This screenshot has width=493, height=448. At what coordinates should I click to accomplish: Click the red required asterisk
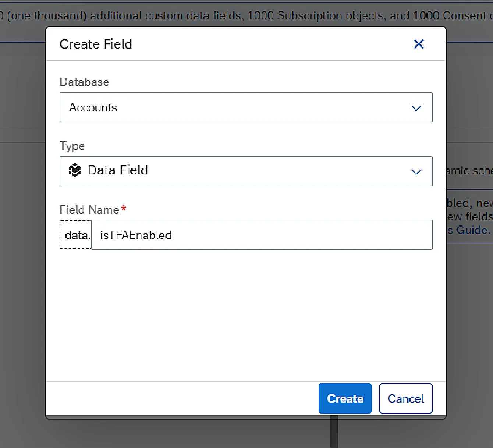[124, 209]
